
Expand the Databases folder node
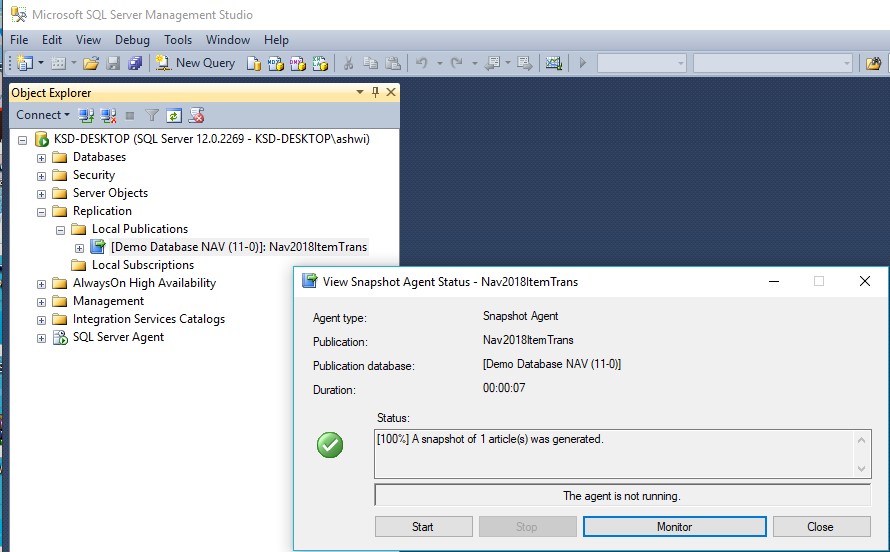click(41, 157)
